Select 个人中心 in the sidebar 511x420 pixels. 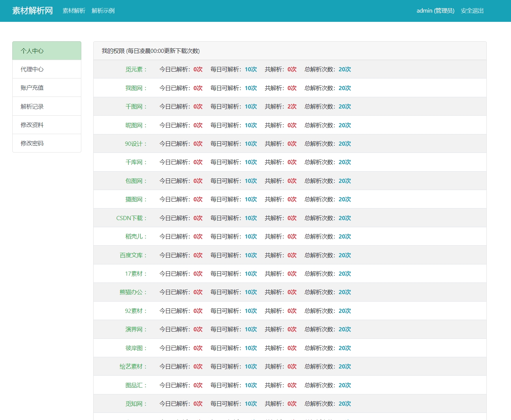47,51
